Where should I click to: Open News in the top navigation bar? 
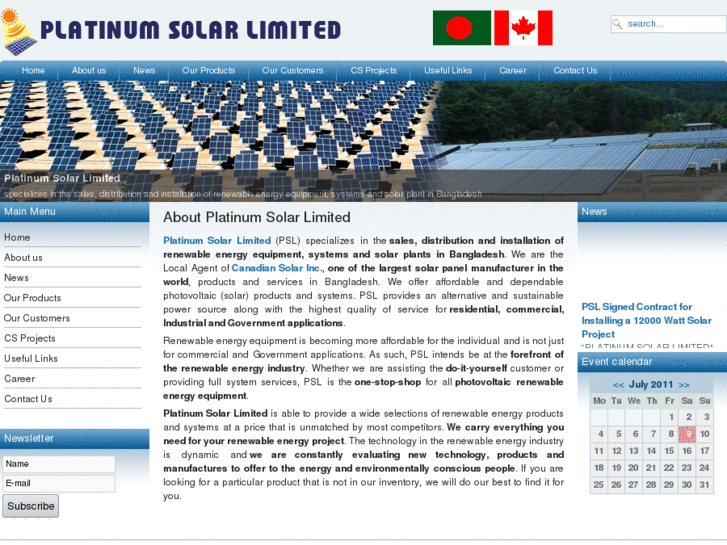coord(144,71)
